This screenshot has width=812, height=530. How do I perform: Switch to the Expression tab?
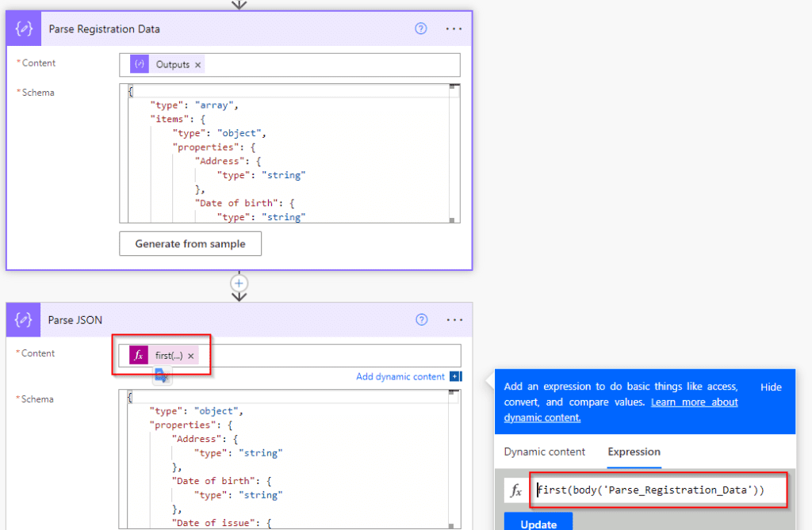click(633, 452)
